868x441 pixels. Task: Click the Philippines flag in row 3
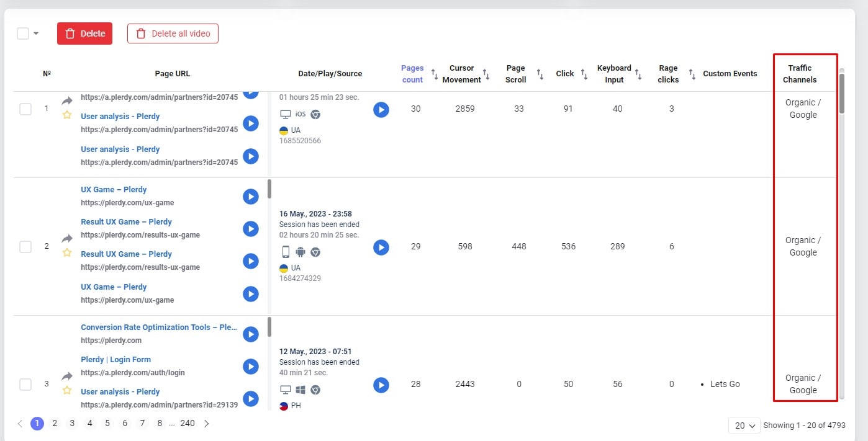tap(284, 406)
